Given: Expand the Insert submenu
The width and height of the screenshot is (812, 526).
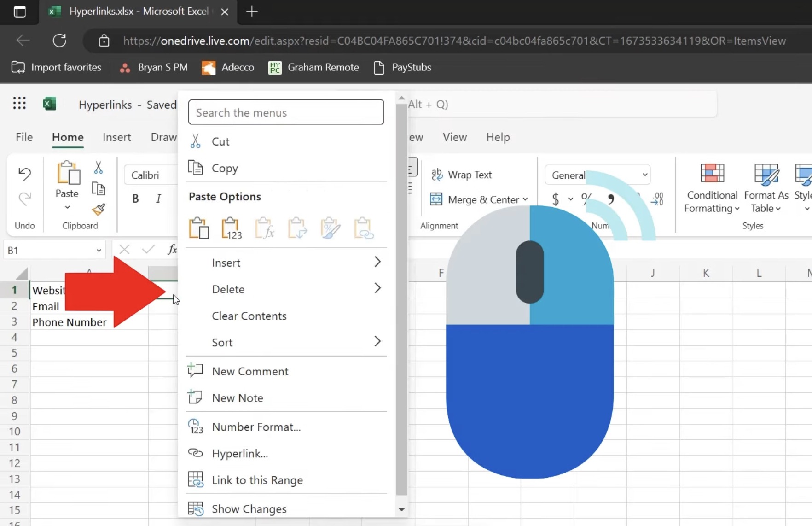Looking at the screenshot, I should click(286, 263).
